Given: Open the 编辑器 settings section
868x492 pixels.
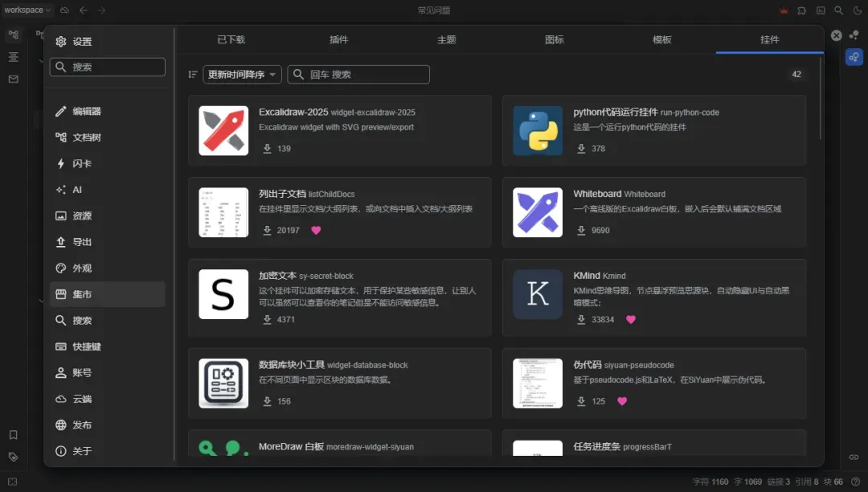Looking at the screenshot, I should (x=108, y=111).
